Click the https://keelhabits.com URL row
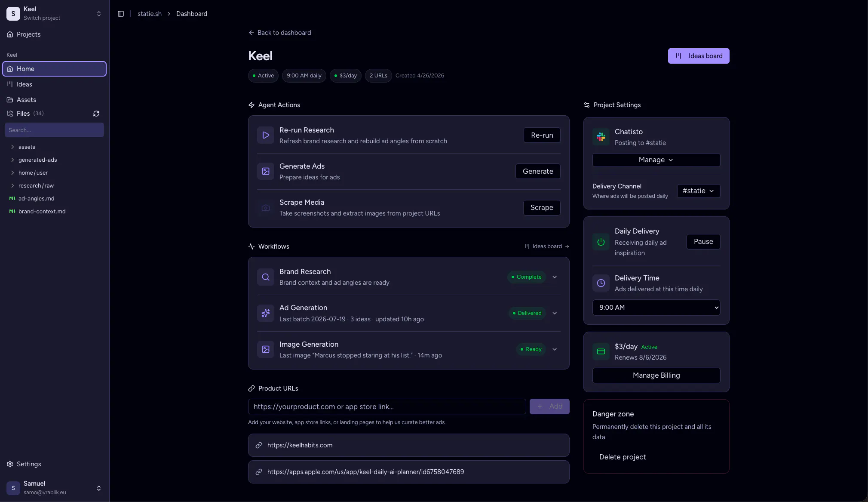The width and height of the screenshot is (868, 502). 408,445
